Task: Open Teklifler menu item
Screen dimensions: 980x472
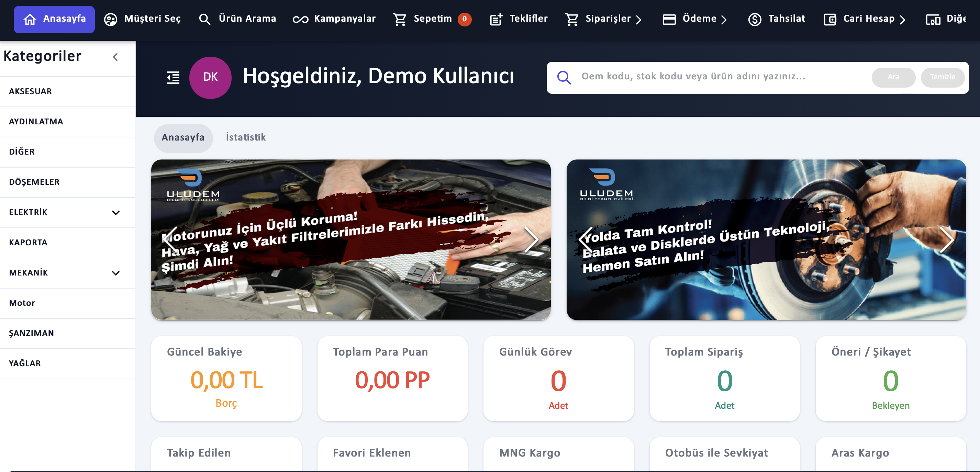Action: point(519,19)
